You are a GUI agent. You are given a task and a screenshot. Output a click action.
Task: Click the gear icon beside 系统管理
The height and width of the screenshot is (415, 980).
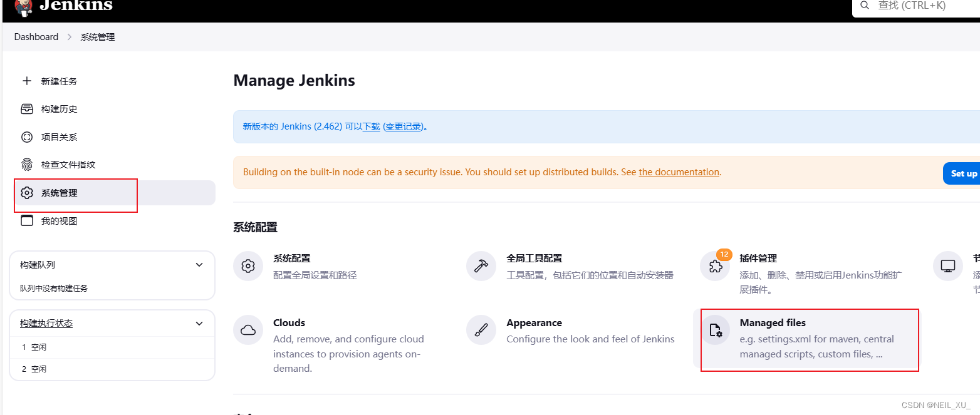coord(26,193)
